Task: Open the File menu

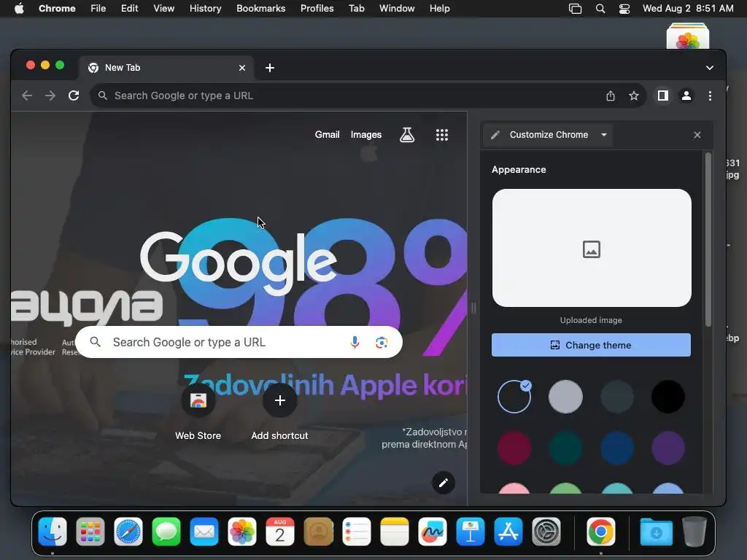Action: point(98,9)
